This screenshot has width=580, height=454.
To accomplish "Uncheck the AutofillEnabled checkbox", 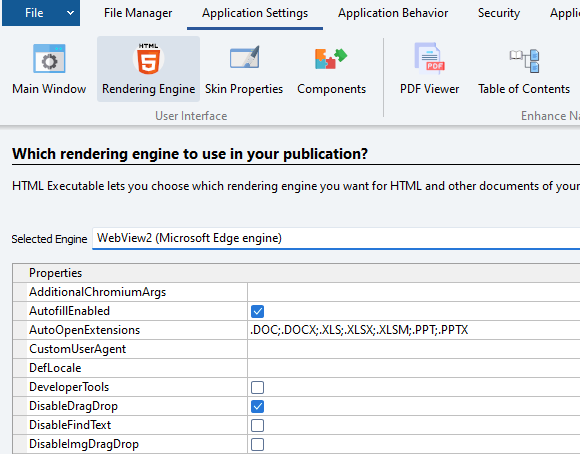I will click(x=257, y=311).
